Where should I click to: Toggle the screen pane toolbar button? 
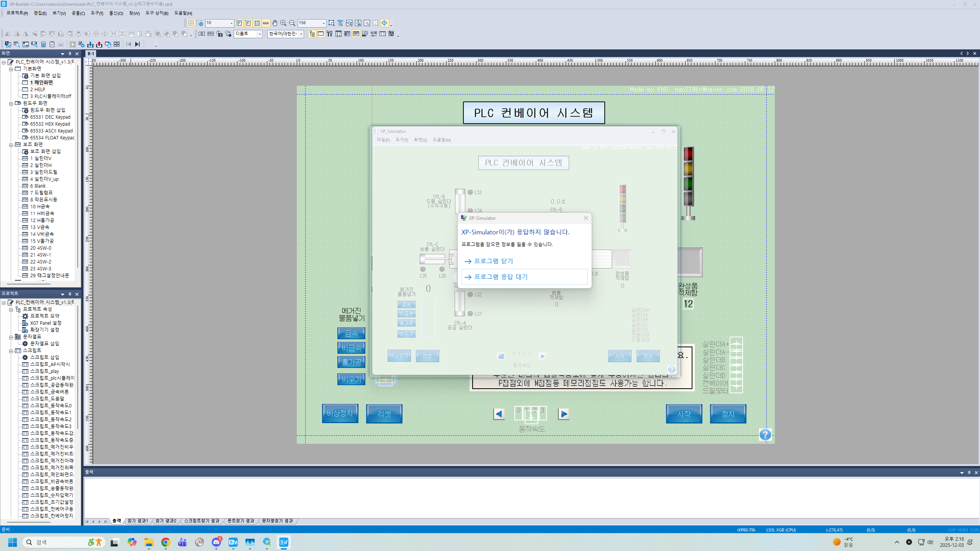click(x=321, y=34)
